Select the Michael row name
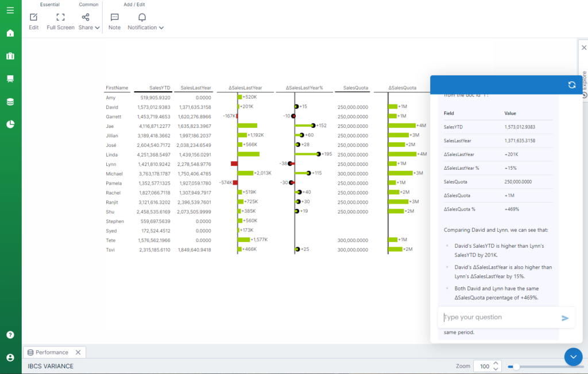This screenshot has width=588, height=374. (114, 174)
